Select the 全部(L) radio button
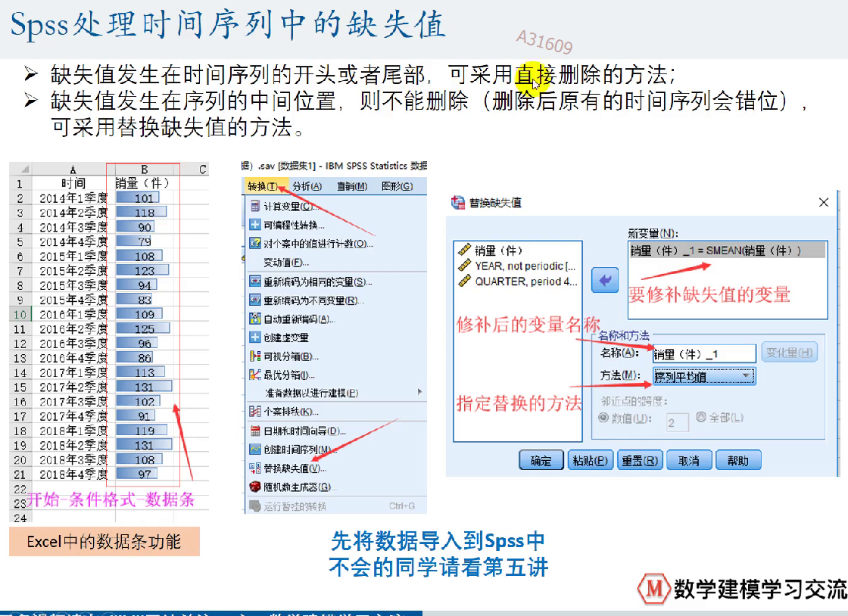The width and height of the screenshot is (848, 616). [700, 417]
